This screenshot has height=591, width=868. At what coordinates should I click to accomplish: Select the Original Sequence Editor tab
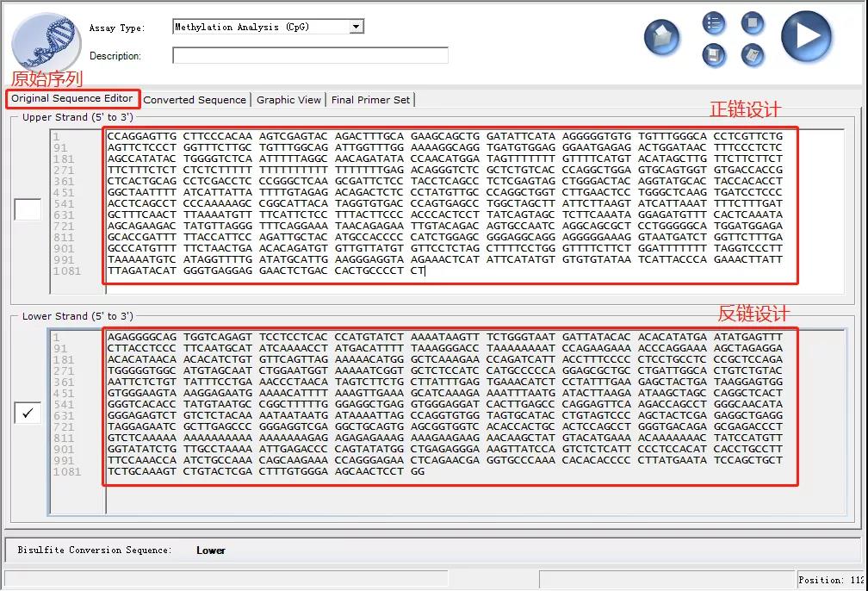coord(72,99)
